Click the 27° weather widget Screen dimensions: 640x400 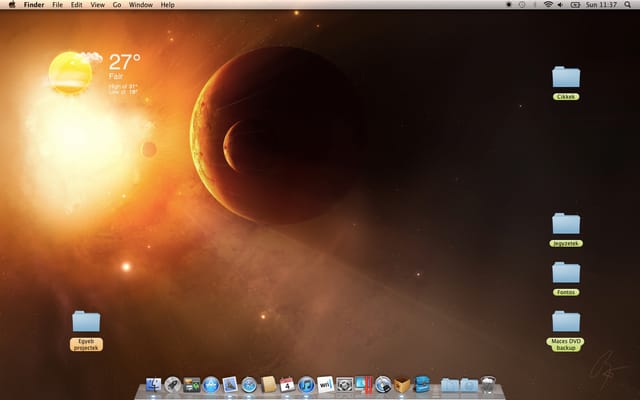95,73
